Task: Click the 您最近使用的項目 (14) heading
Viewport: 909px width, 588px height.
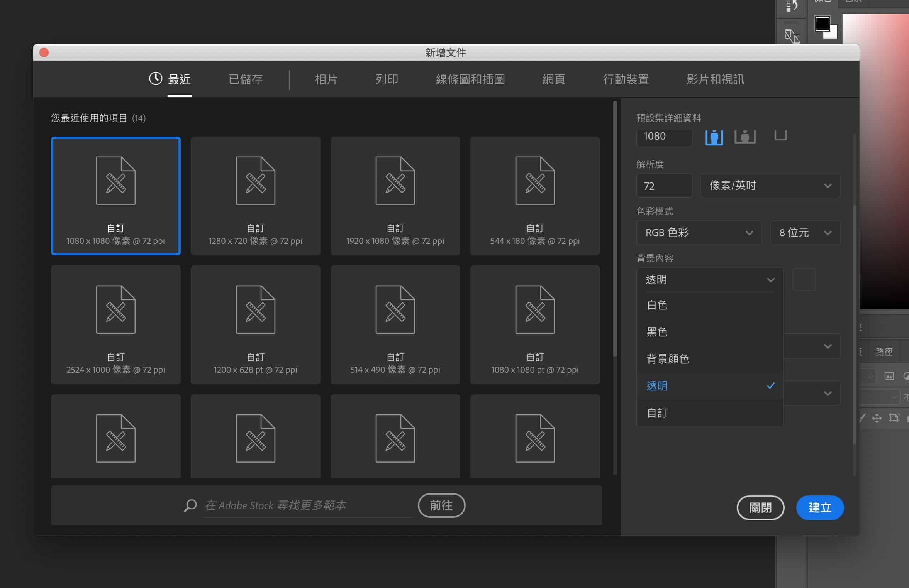Action: point(98,118)
